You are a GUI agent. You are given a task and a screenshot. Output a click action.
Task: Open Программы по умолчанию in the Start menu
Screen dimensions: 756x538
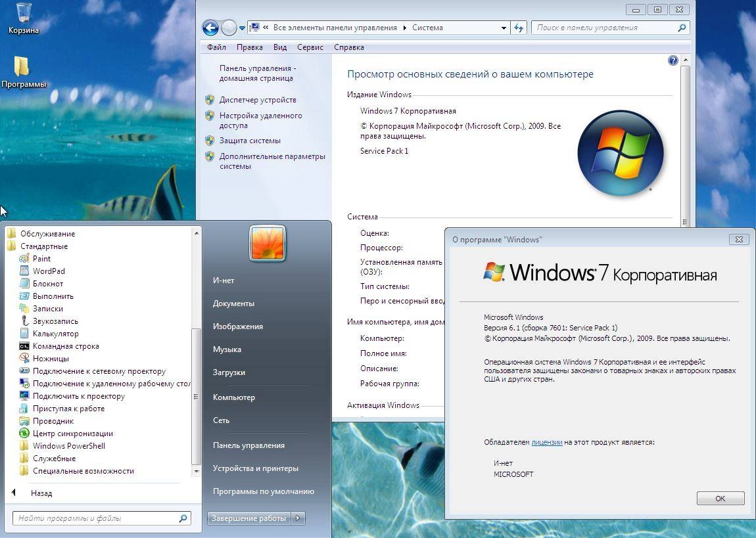tap(263, 491)
